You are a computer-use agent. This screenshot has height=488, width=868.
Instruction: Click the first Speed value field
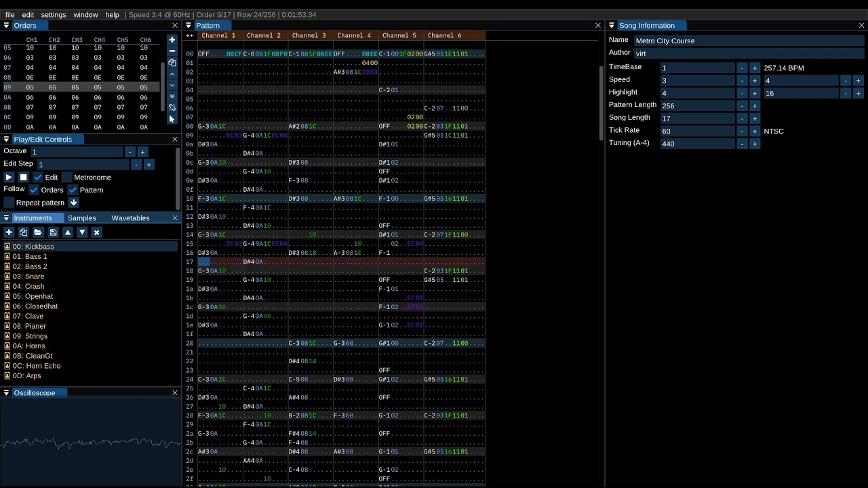pos(697,81)
